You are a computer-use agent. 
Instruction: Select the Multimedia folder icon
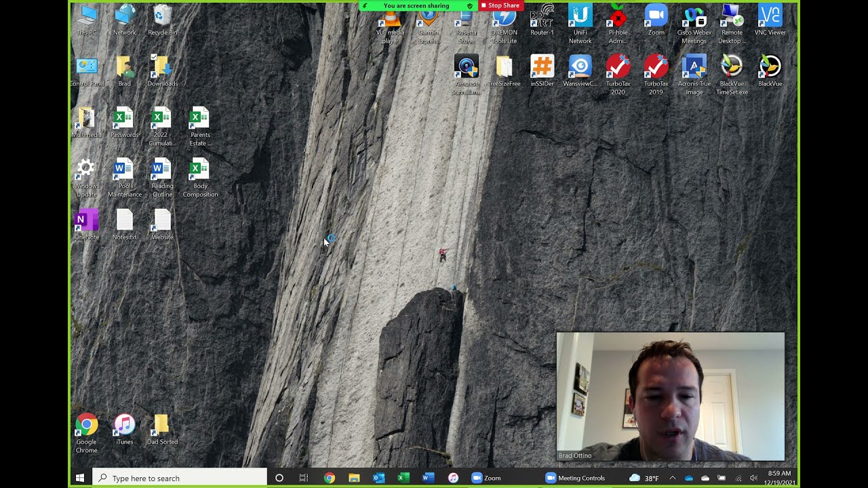pos(86,122)
